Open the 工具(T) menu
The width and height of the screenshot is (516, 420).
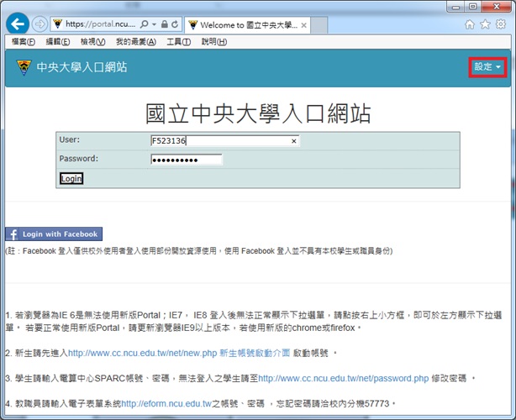point(179,42)
